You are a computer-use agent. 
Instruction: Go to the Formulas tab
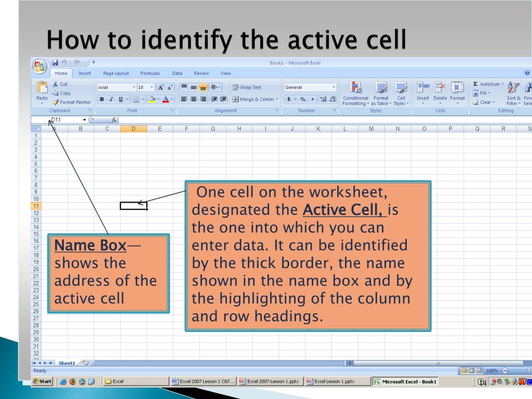[150, 73]
